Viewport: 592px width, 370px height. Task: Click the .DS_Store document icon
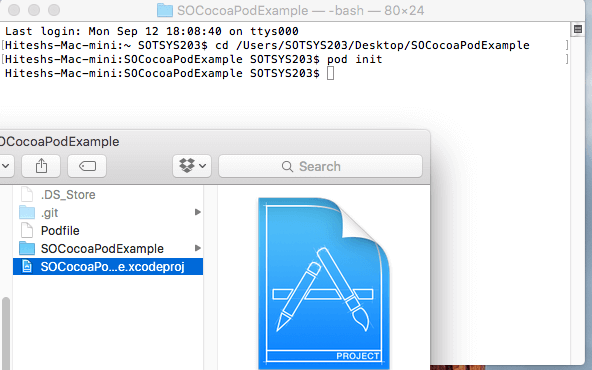tap(27, 194)
